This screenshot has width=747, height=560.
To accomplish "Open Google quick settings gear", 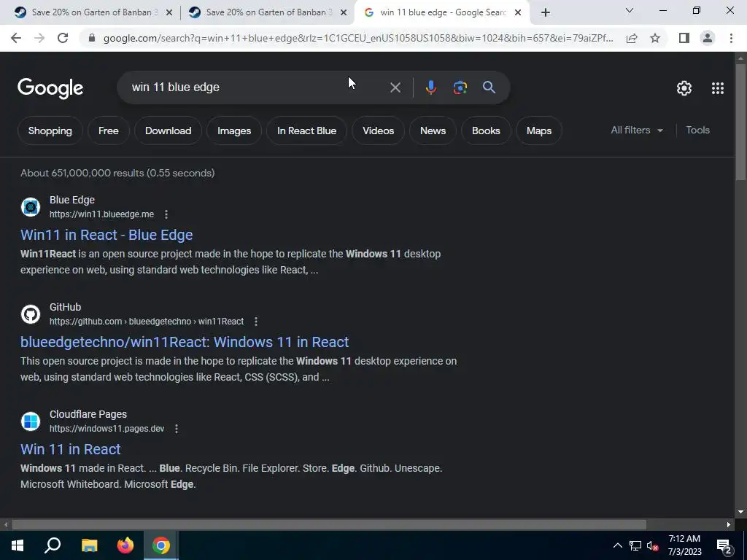I will [684, 88].
